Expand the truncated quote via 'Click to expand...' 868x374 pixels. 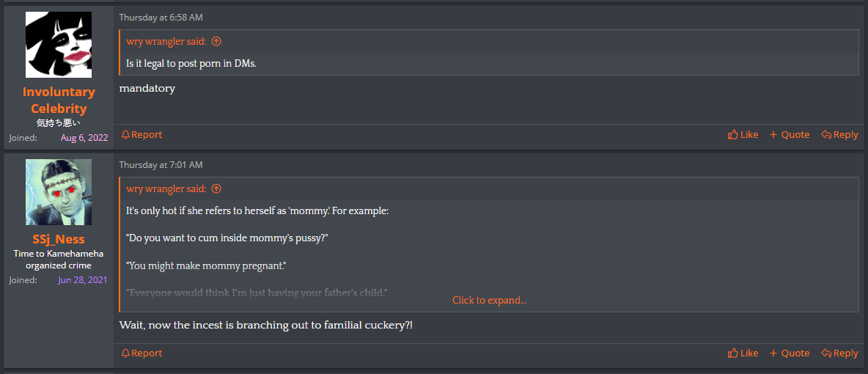[490, 301]
